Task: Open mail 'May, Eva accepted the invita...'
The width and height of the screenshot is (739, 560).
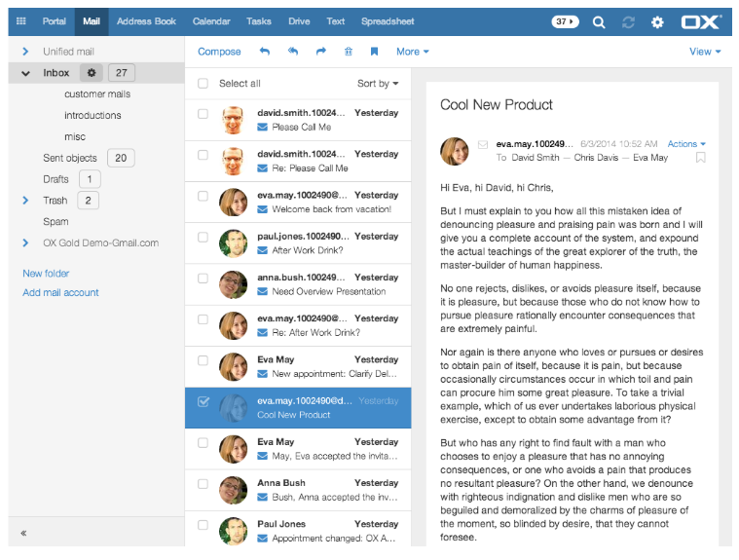Action: click(x=298, y=449)
